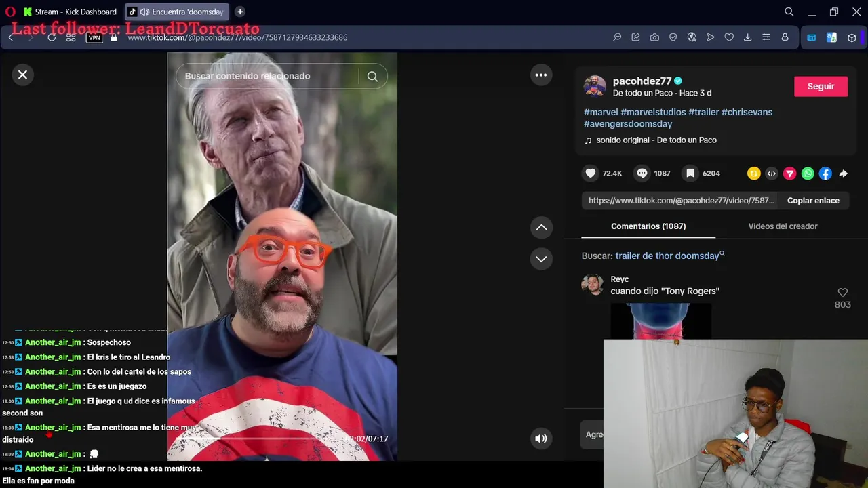Click the red 'Seguir' follow button

(821, 86)
